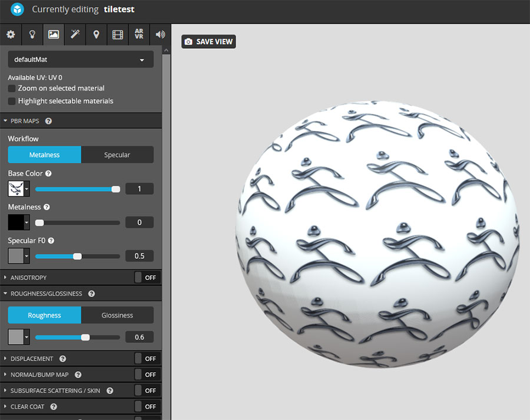Select the Specular workflow tab

[117, 155]
